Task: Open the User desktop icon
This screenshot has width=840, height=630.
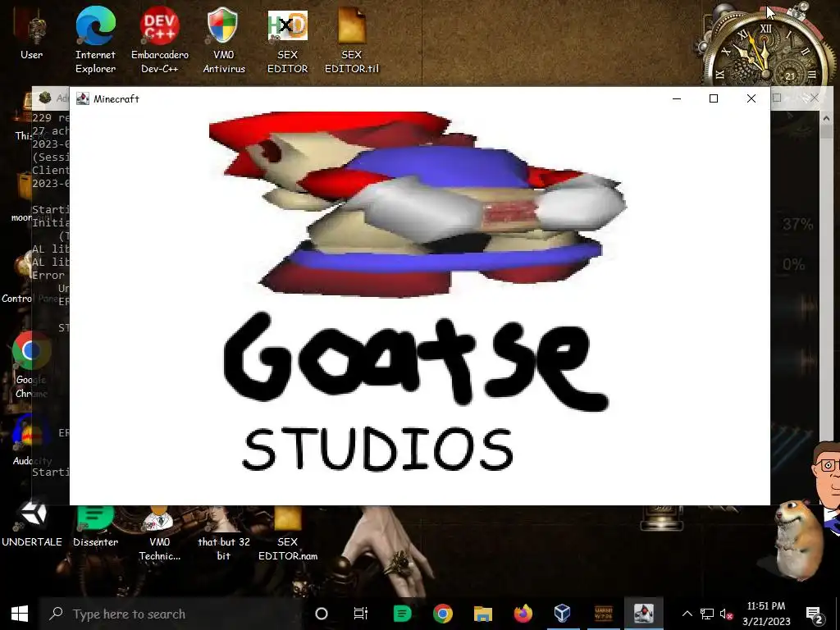Action: (x=32, y=34)
